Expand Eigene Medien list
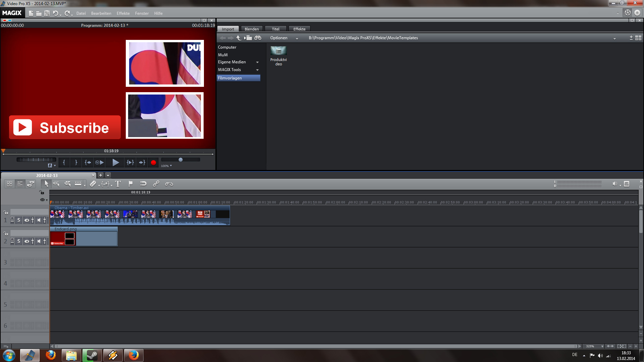The height and width of the screenshot is (362, 644). pos(257,62)
